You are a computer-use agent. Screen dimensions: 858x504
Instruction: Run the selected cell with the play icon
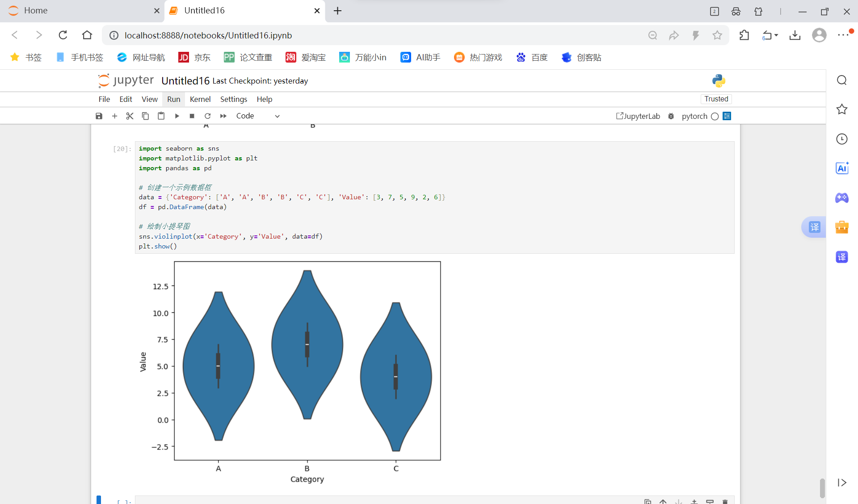click(177, 116)
